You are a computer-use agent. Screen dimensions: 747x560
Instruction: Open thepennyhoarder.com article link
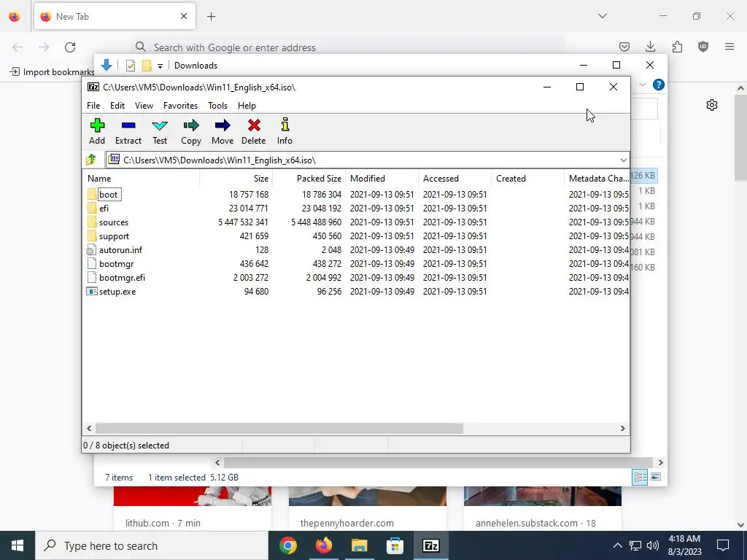click(x=347, y=523)
